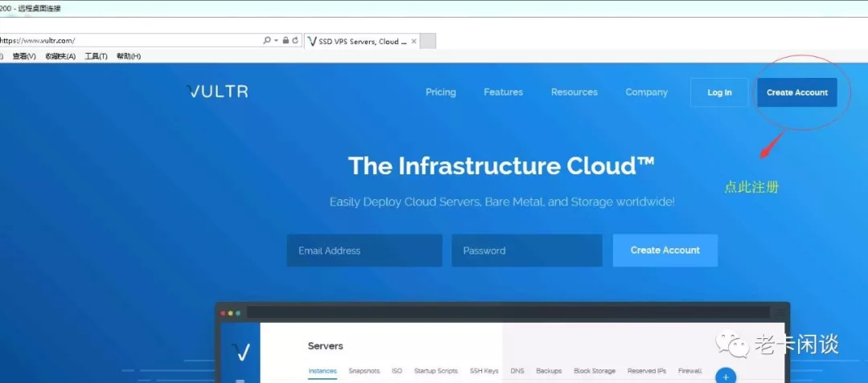Click the blue plus deploy button

click(727, 377)
